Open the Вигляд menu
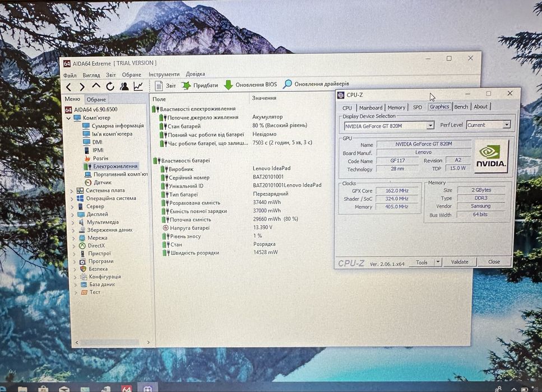 pos(91,75)
